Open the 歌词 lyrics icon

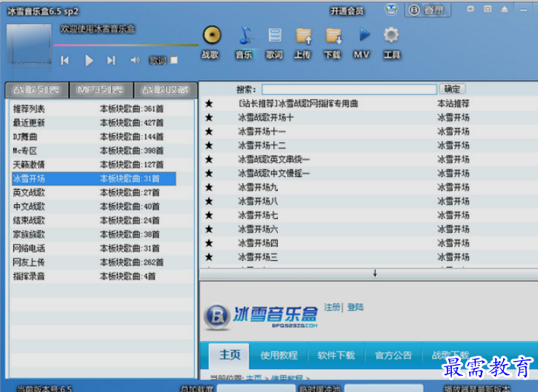[275, 35]
